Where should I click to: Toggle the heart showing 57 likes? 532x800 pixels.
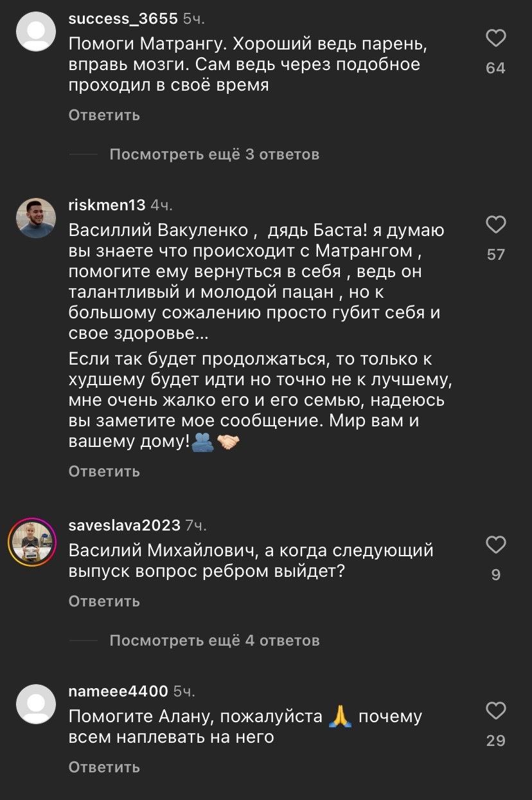(x=495, y=224)
